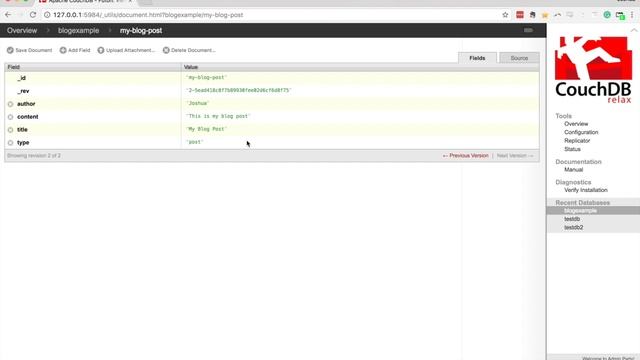Image resolution: width=640 pixels, height=360 pixels.
Task: Click the "Joshua" author value
Action: (x=198, y=103)
